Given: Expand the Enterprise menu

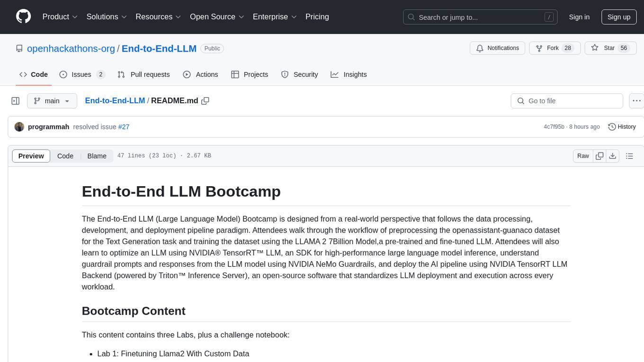Looking at the screenshot, I should click(x=275, y=17).
